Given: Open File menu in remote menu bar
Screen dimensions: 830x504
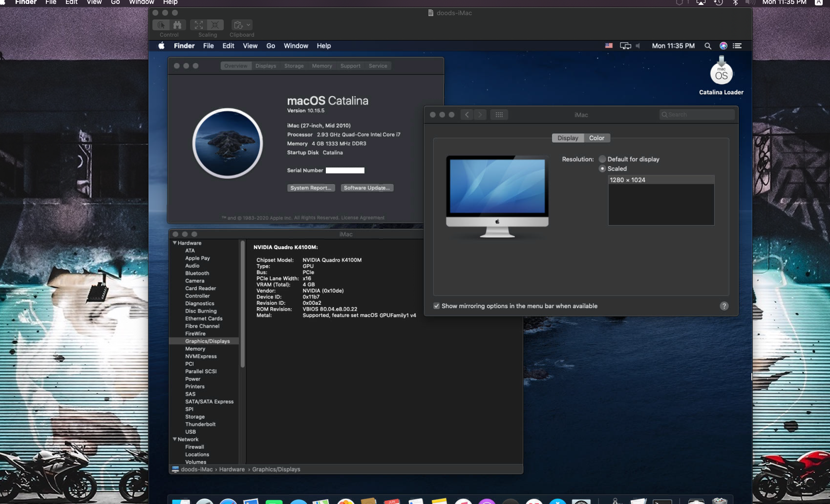Looking at the screenshot, I should click(x=209, y=46).
